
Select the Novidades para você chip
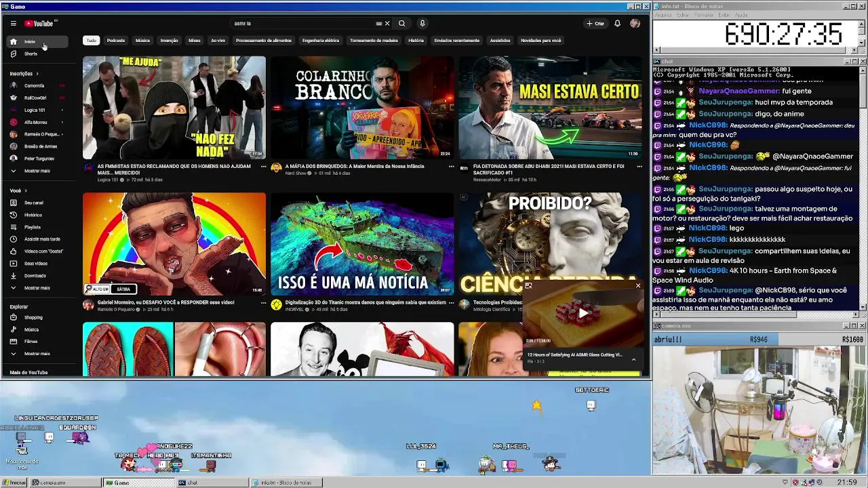pos(540,41)
